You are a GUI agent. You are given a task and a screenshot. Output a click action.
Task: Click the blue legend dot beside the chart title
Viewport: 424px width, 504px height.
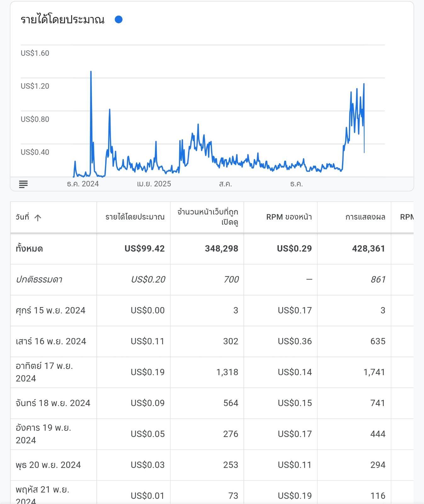click(x=118, y=20)
